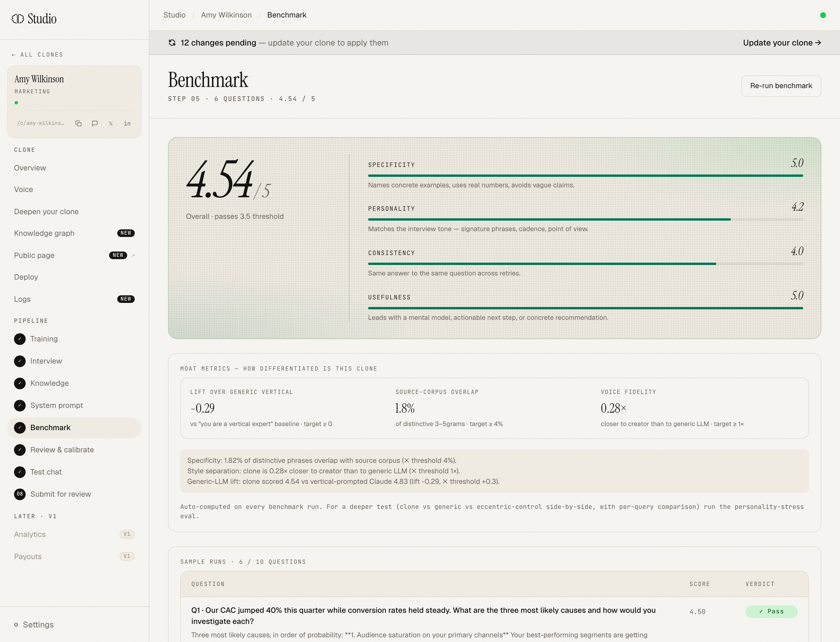Open the chat bubble icon on clone card

point(95,123)
